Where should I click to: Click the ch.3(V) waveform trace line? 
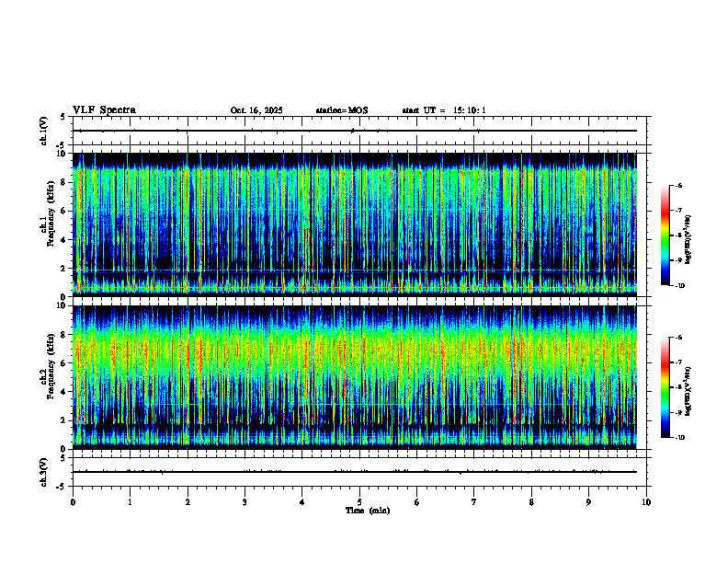click(x=355, y=472)
